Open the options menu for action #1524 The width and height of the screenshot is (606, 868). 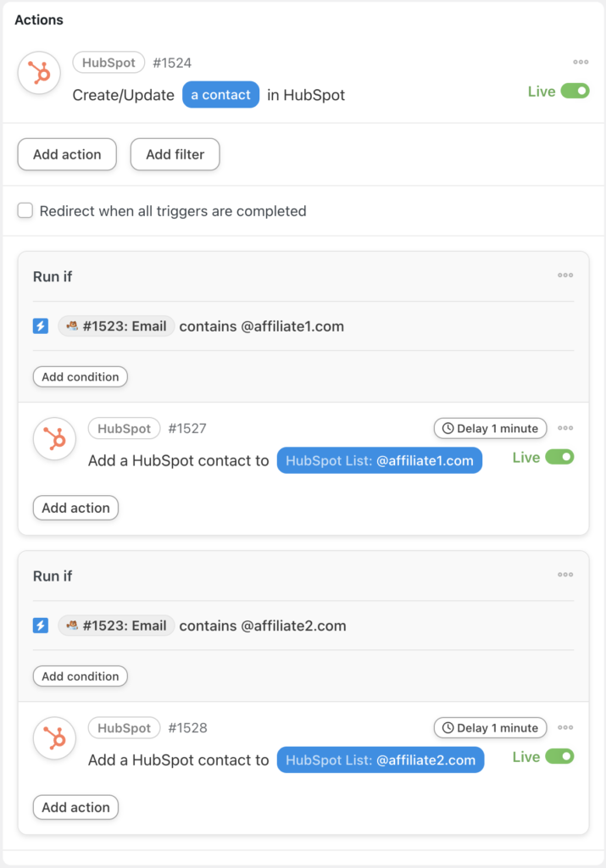coord(581,61)
